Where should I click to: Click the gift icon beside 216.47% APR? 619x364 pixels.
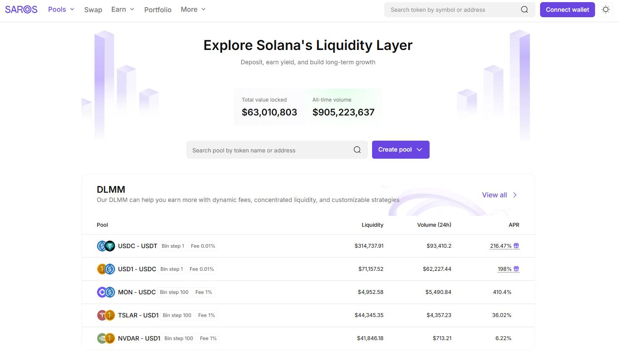(517, 246)
